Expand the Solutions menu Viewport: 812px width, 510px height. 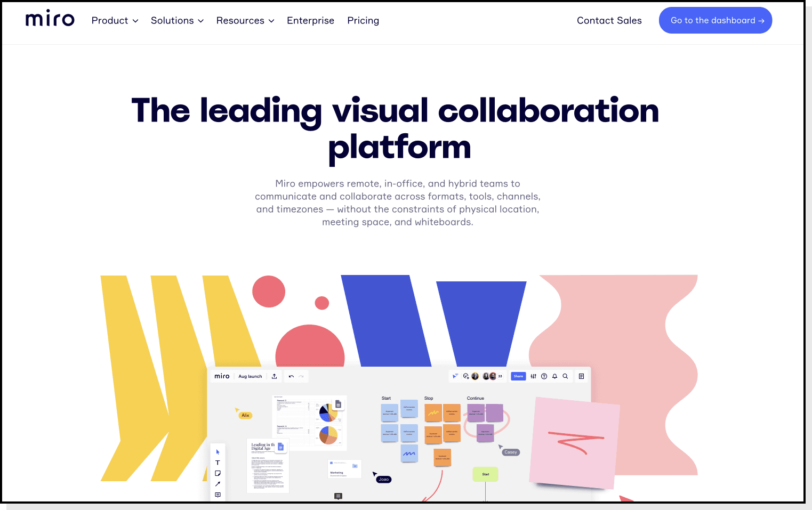[177, 21]
